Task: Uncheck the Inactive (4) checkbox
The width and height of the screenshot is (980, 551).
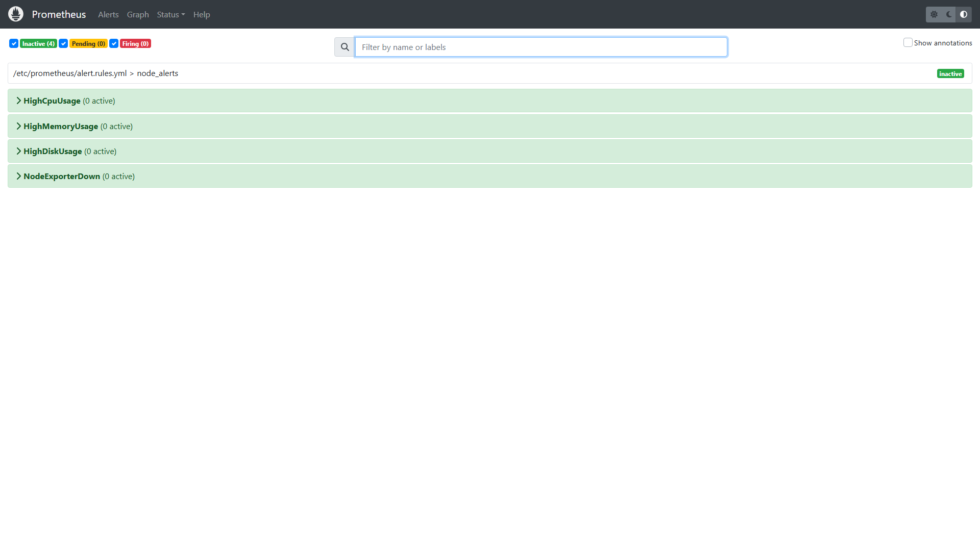Action: pos(14,43)
